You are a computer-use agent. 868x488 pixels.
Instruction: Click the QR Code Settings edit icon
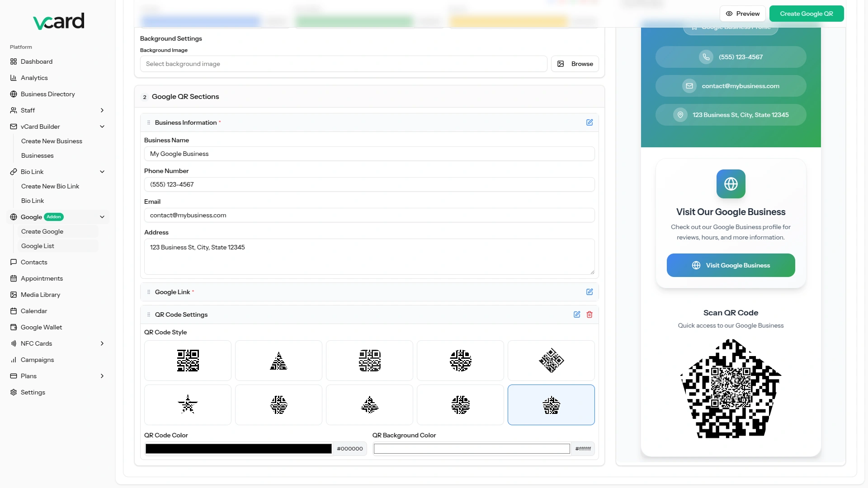[x=577, y=314]
